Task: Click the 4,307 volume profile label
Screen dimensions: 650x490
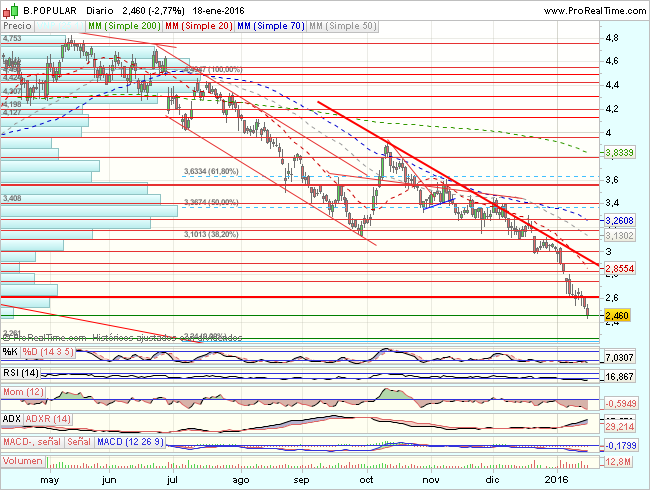Action: [12, 91]
